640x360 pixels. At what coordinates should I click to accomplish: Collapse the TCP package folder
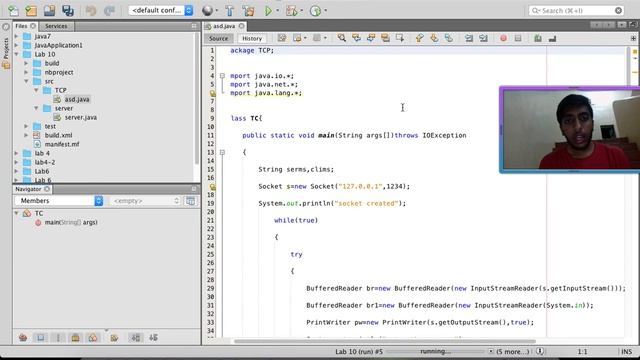pos(36,90)
